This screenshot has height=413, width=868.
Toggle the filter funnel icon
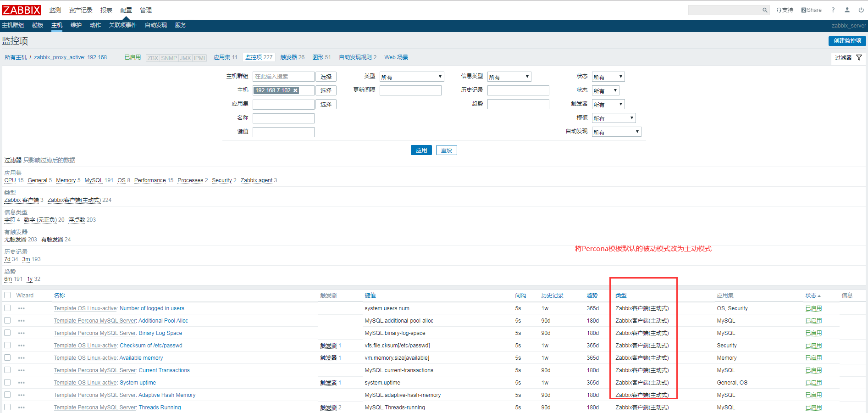coord(859,57)
